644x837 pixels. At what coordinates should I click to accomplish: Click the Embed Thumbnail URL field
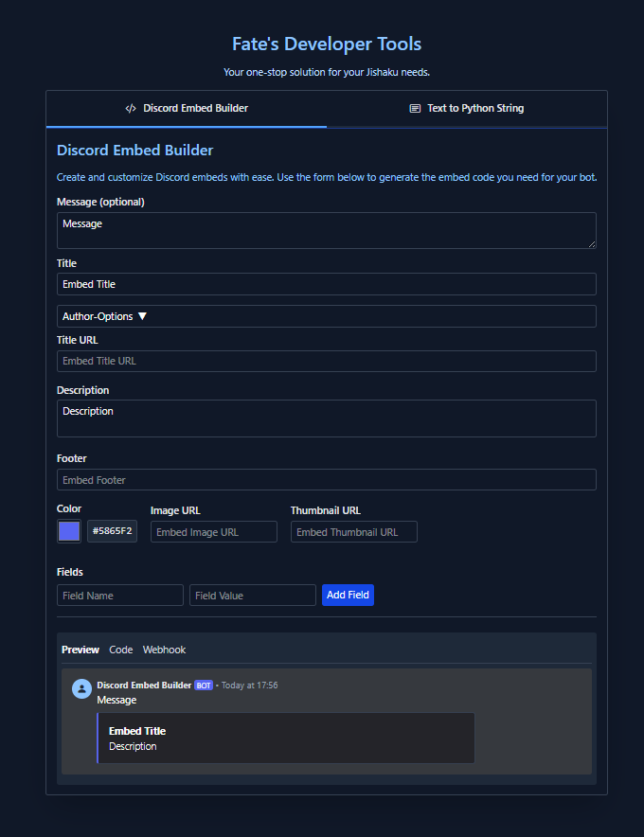(353, 532)
